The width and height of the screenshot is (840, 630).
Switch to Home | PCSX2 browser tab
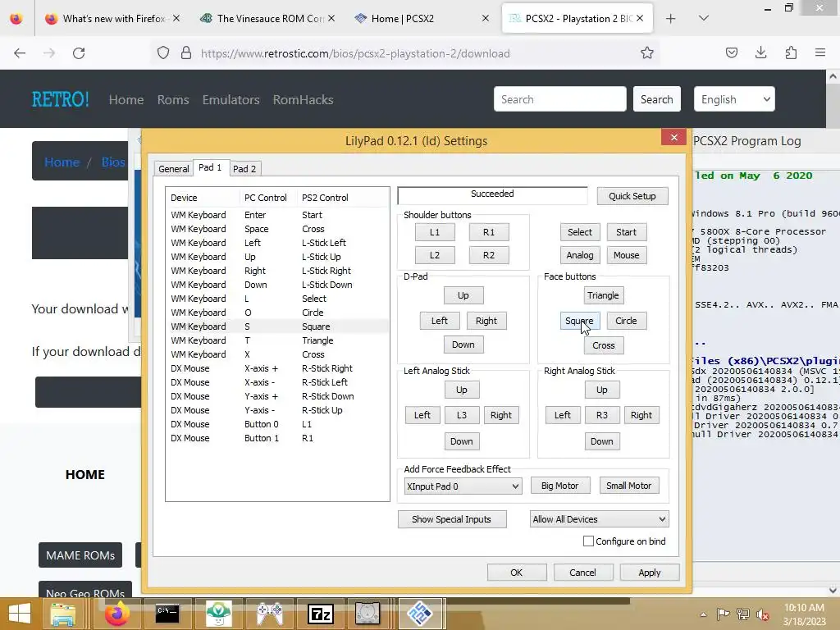point(422,19)
